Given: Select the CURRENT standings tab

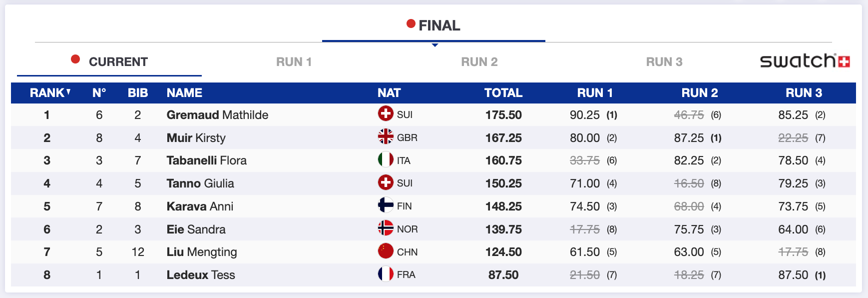Looking at the screenshot, I should (x=118, y=62).
